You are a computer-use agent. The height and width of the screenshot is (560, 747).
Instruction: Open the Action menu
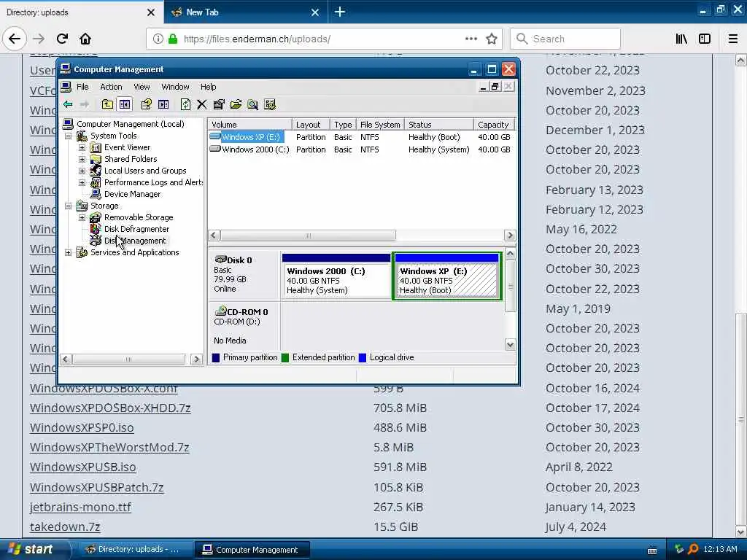[x=111, y=87]
